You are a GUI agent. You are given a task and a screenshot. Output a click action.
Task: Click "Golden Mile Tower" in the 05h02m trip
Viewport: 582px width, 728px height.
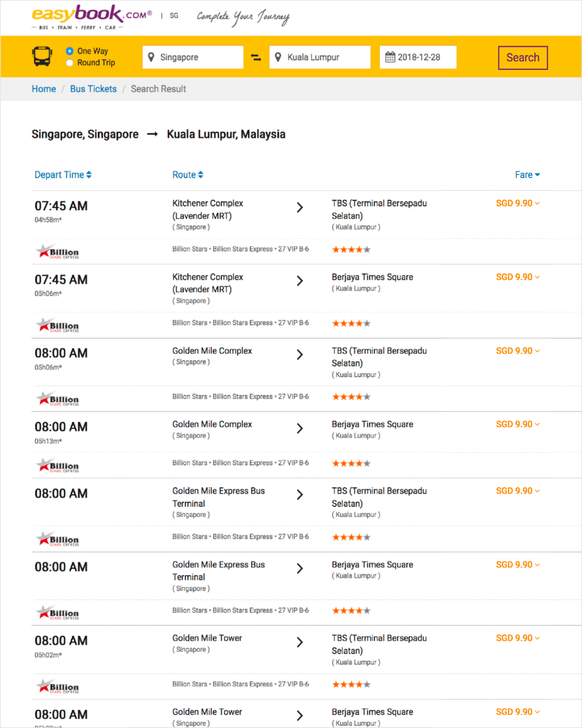click(x=207, y=638)
